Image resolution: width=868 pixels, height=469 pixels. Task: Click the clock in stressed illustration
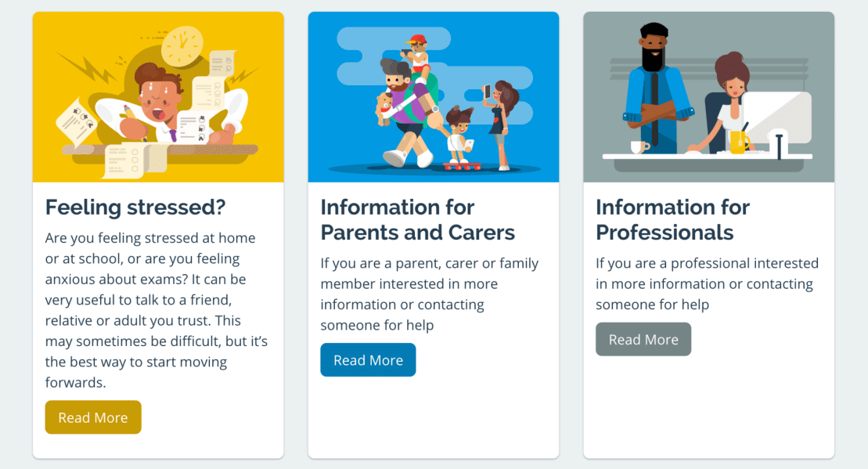tap(182, 46)
